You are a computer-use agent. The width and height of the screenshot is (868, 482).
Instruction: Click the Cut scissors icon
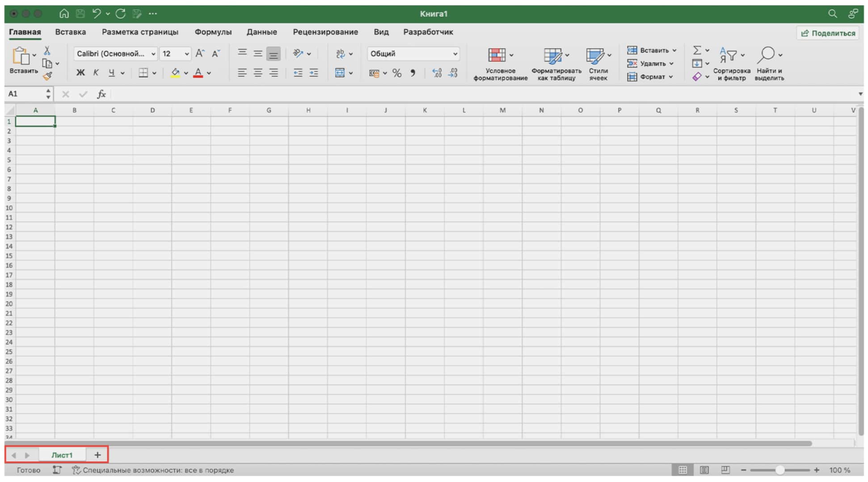[x=47, y=51]
